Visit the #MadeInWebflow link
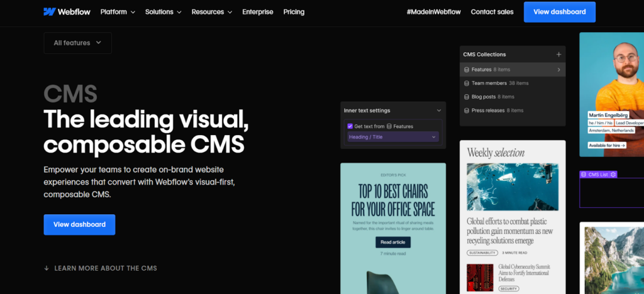 [x=434, y=12]
